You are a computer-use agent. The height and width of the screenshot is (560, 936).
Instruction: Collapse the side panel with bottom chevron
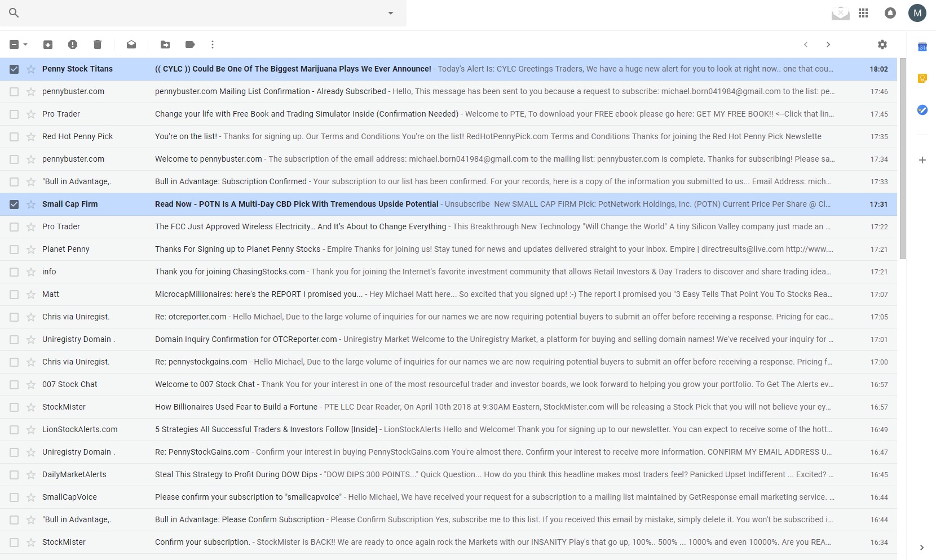922,548
